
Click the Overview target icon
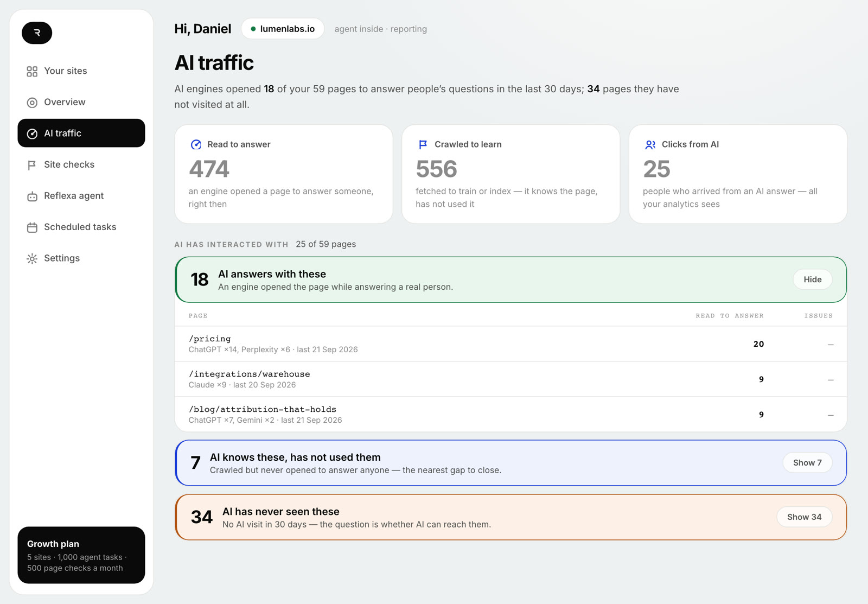32,103
